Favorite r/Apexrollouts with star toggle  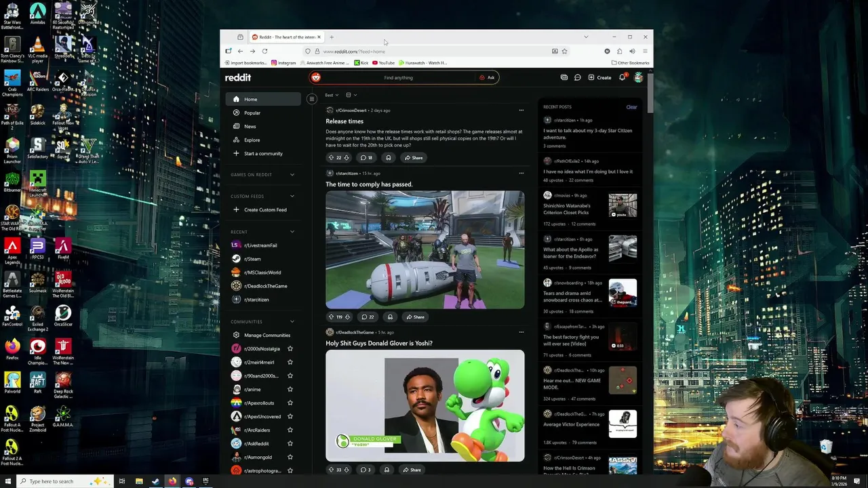pos(290,403)
